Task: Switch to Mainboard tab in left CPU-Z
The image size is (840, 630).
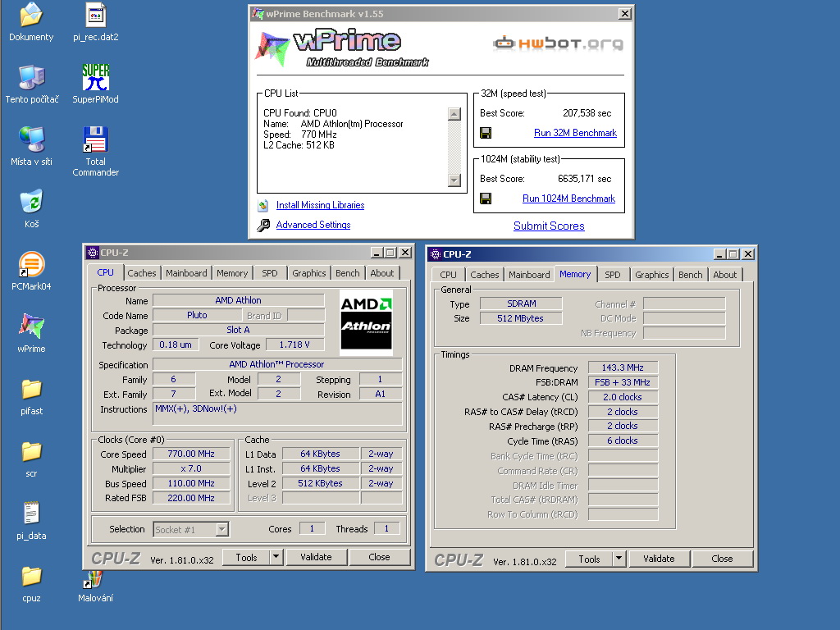Action: [x=186, y=273]
